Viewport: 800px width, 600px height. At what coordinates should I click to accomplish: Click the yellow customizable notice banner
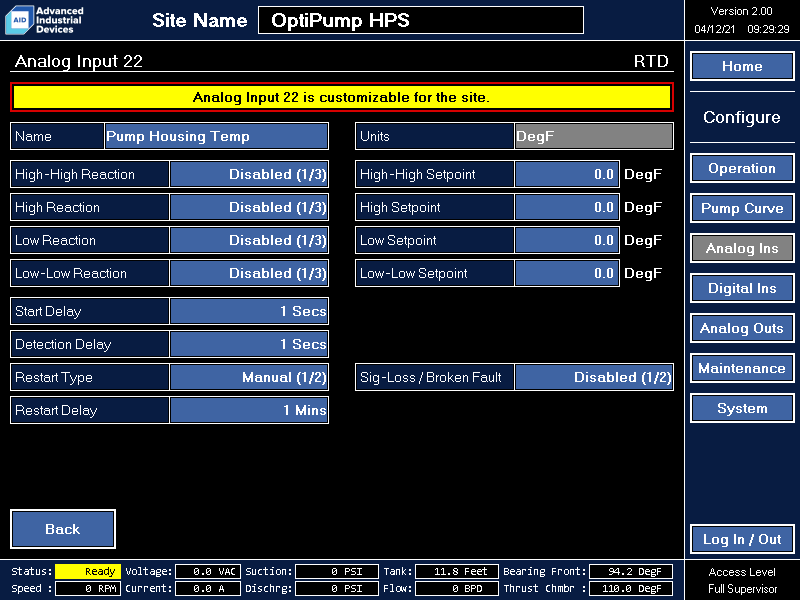342,97
